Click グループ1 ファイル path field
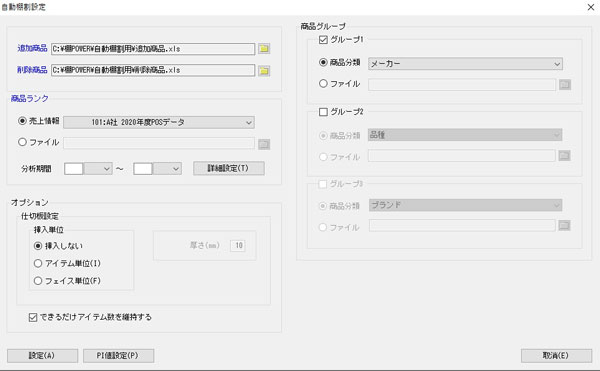Screen dimensions: 600x371 (x=462, y=85)
